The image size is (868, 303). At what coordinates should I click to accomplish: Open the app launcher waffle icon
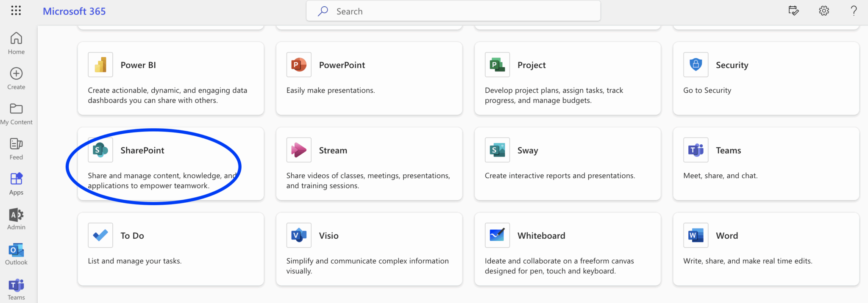(16, 11)
